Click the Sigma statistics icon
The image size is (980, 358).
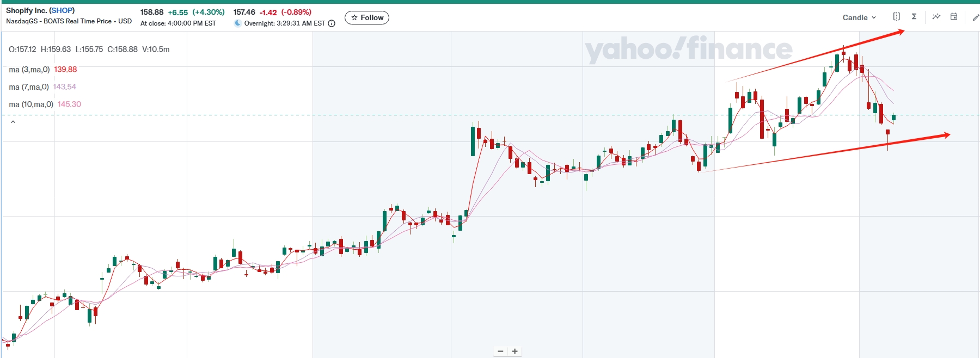coord(914,17)
